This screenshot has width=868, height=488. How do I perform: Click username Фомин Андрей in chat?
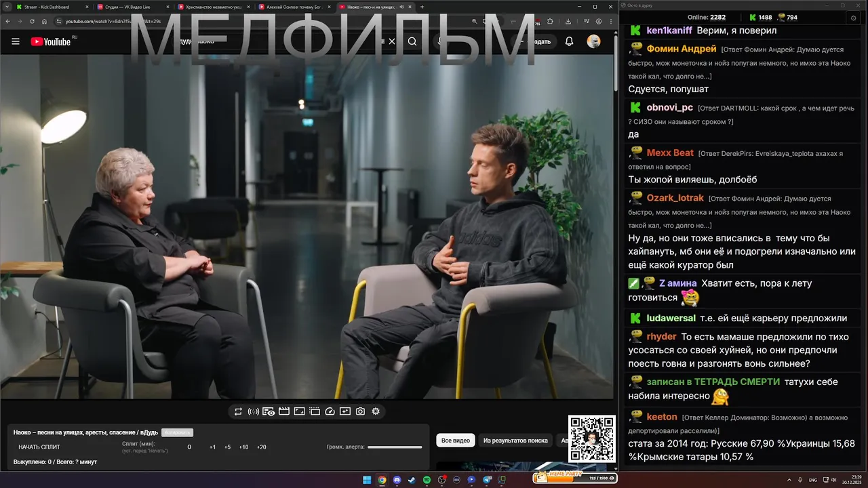(682, 49)
